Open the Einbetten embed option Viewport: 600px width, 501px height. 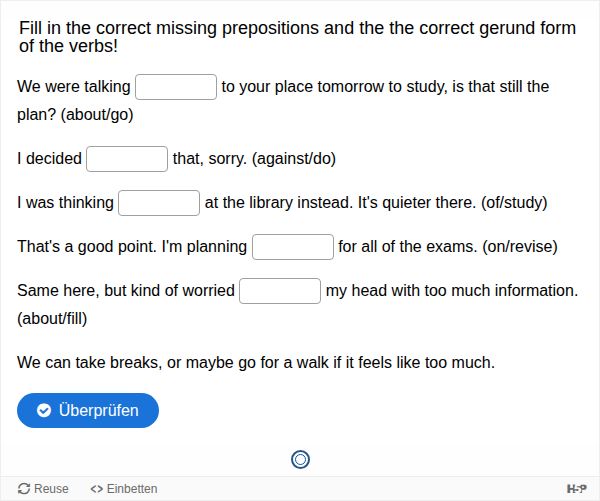click(x=124, y=489)
